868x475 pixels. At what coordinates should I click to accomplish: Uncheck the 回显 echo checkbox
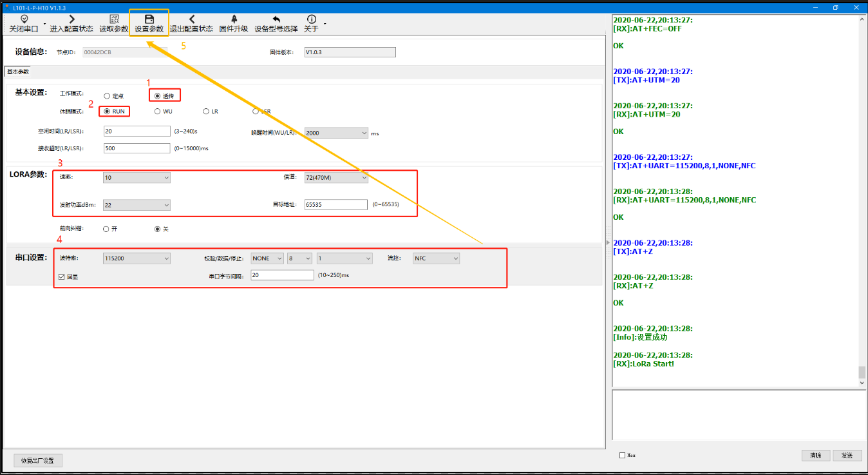pyautogui.click(x=62, y=276)
